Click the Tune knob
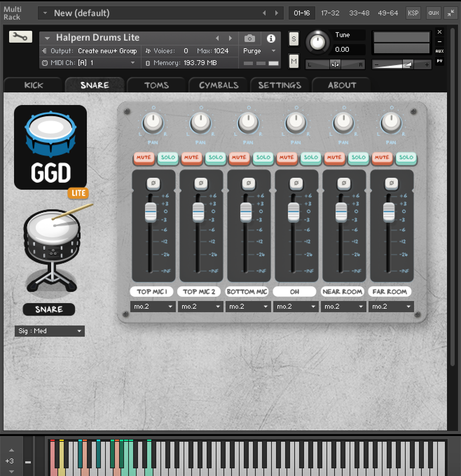Screen dimensions: 461x476 (x=318, y=42)
